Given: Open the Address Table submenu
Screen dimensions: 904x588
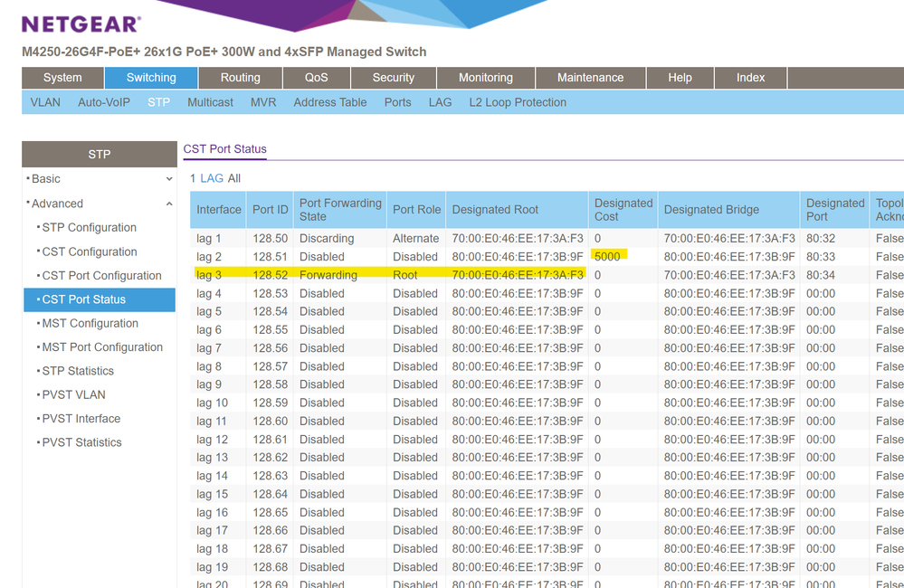Looking at the screenshot, I should click(x=329, y=102).
